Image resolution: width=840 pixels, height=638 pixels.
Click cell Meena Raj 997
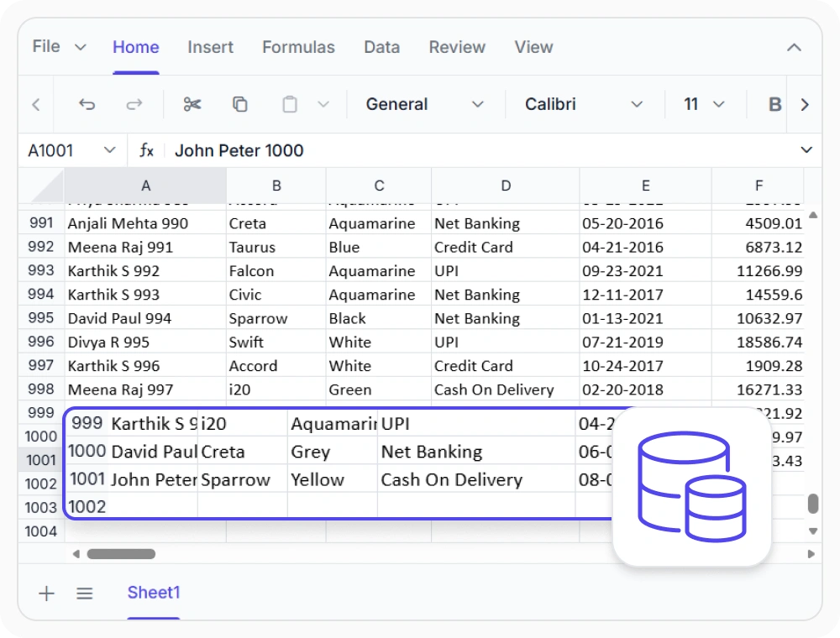[x=145, y=390]
